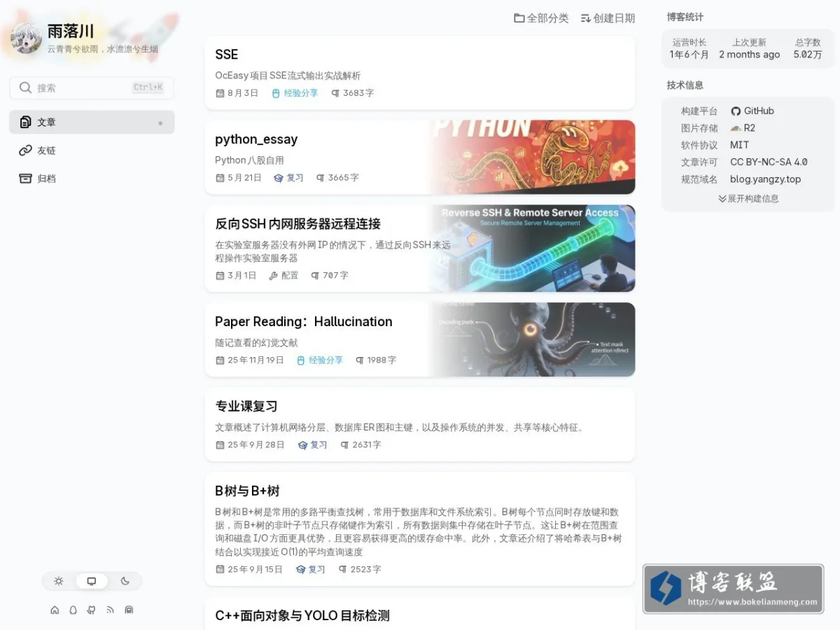Click 配置 wrench tag on 反向SSH post
The width and height of the screenshot is (840, 630).
pos(283,276)
